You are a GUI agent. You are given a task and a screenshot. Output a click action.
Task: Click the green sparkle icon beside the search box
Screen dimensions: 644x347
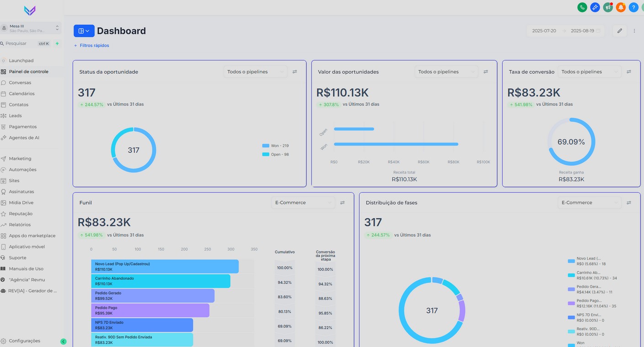point(57,43)
